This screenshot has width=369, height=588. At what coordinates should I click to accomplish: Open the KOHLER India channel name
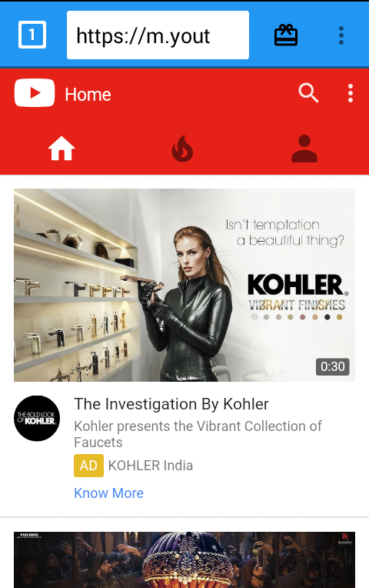151,466
